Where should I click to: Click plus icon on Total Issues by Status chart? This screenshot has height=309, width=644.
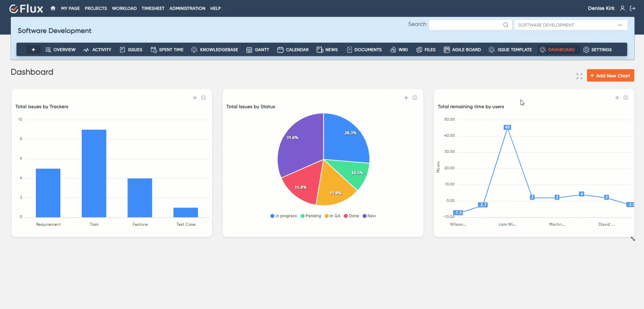[406, 98]
